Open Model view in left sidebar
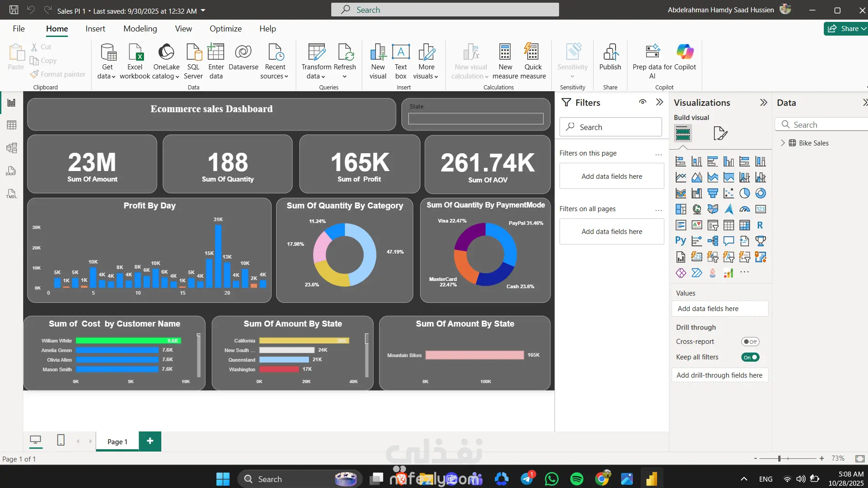The width and height of the screenshot is (868, 488). coord(11,148)
